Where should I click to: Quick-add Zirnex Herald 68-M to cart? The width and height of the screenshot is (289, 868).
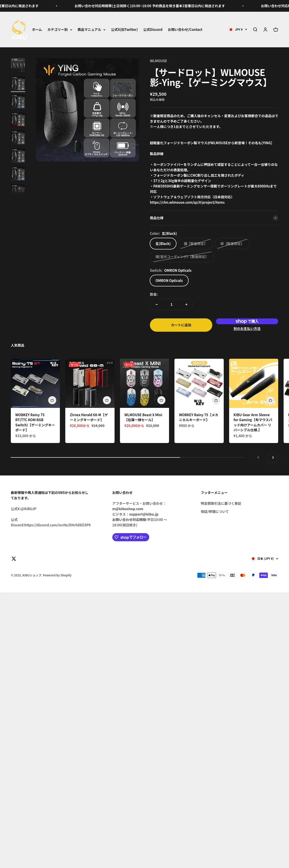pyautogui.click(x=107, y=400)
